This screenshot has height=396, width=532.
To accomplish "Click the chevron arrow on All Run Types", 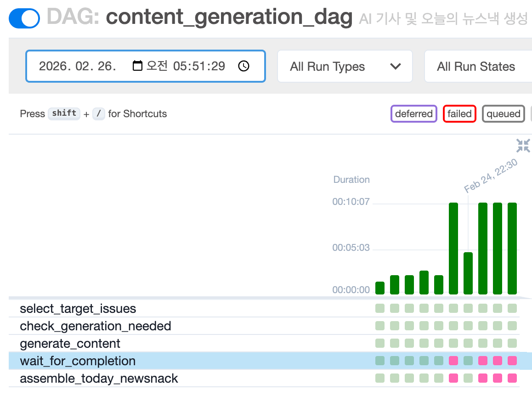I will pyautogui.click(x=395, y=67).
